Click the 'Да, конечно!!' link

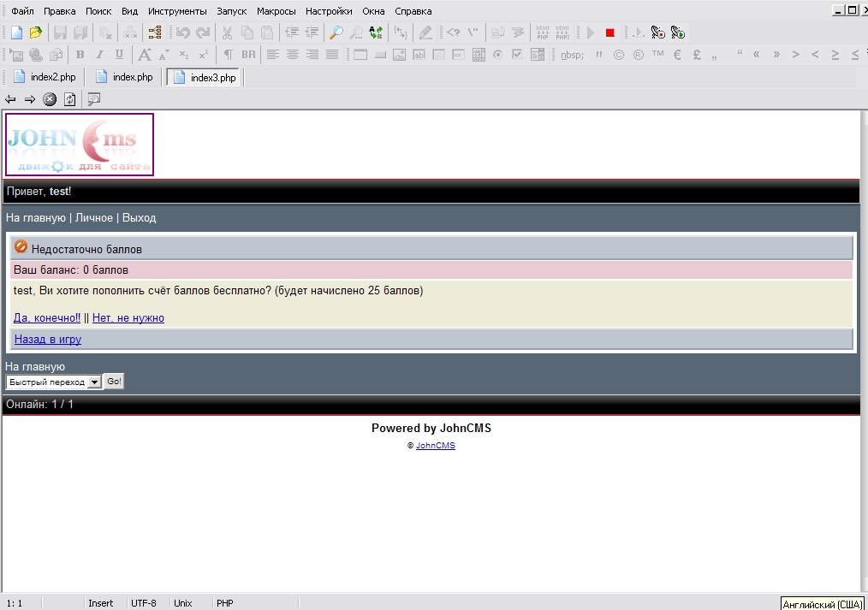pos(46,317)
